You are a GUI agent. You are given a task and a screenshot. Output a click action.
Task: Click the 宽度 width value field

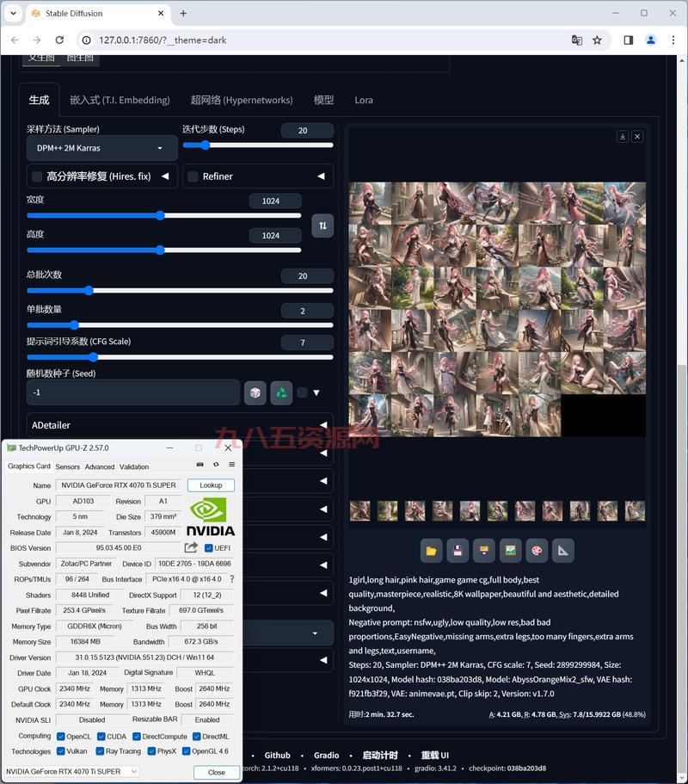tap(275, 201)
